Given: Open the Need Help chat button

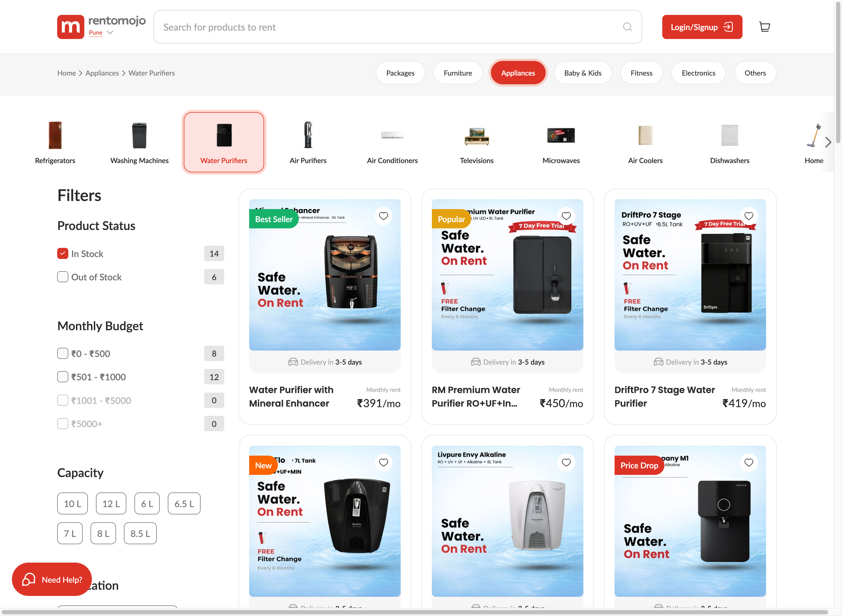Looking at the screenshot, I should point(52,579).
